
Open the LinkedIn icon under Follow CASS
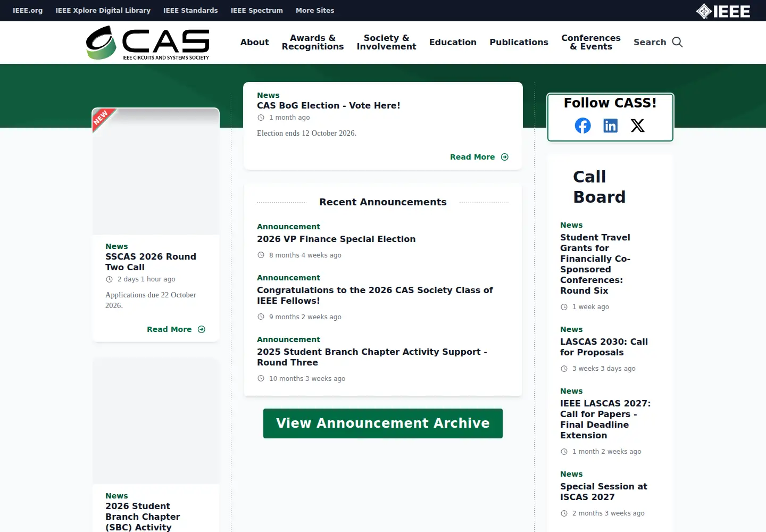point(610,126)
